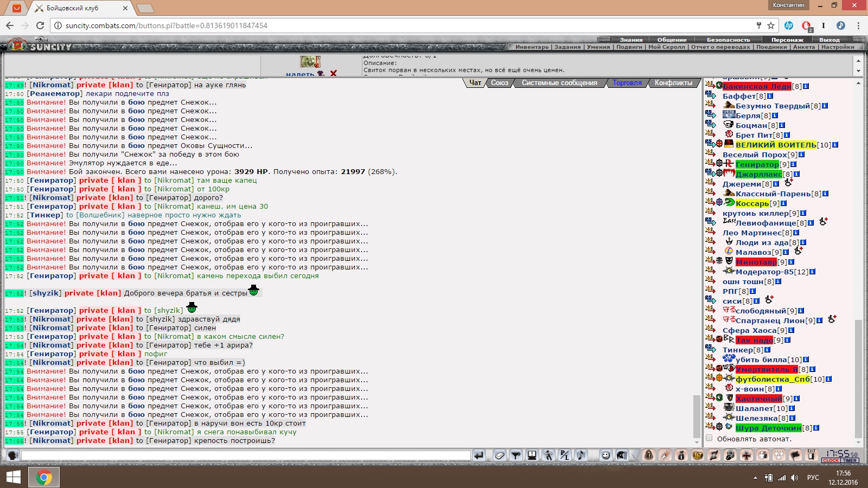Toggle the Обновлять автомат. checkbox
This screenshot has height=488, width=868.
pyautogui.click(x=709, y=438)
